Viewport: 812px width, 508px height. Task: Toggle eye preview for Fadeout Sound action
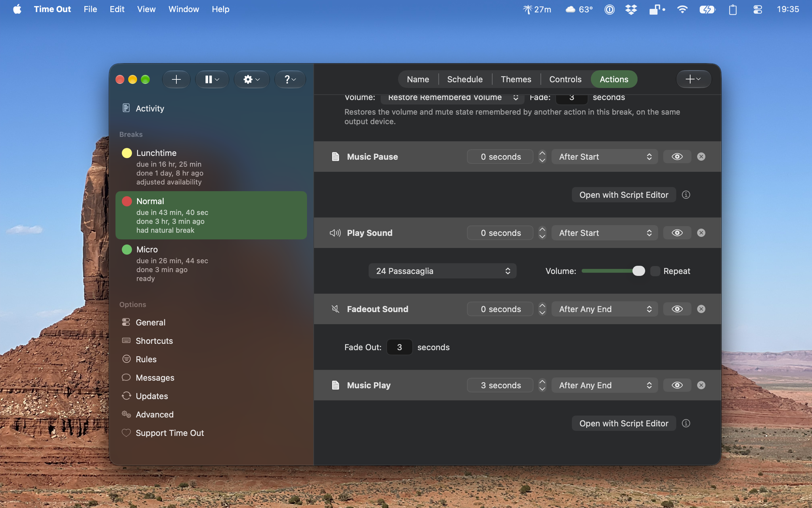click(677, 309)
